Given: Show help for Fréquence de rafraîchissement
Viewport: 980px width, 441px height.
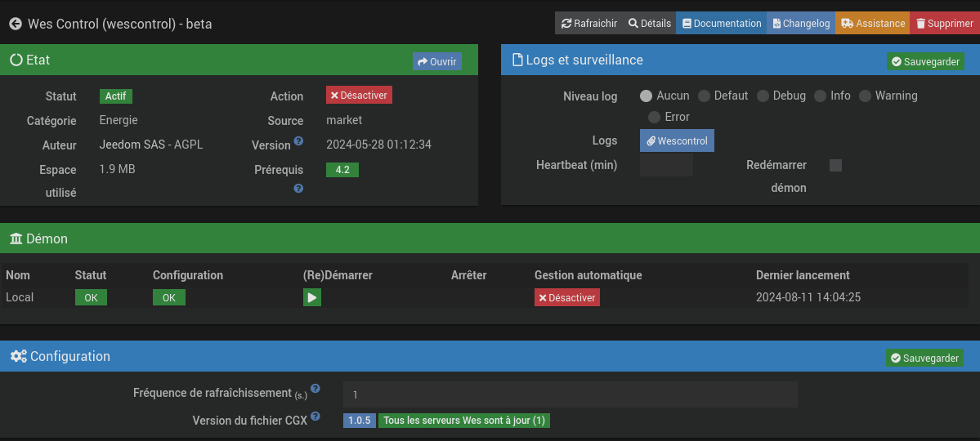Looking at the screenshot, I should 315,389.
